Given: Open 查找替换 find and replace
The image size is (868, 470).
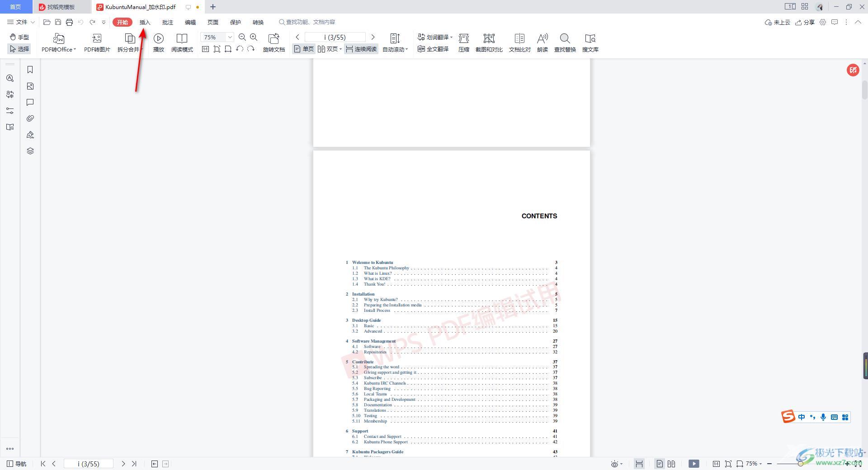Looking at the screenshot, I should click(x=565, y=43).
